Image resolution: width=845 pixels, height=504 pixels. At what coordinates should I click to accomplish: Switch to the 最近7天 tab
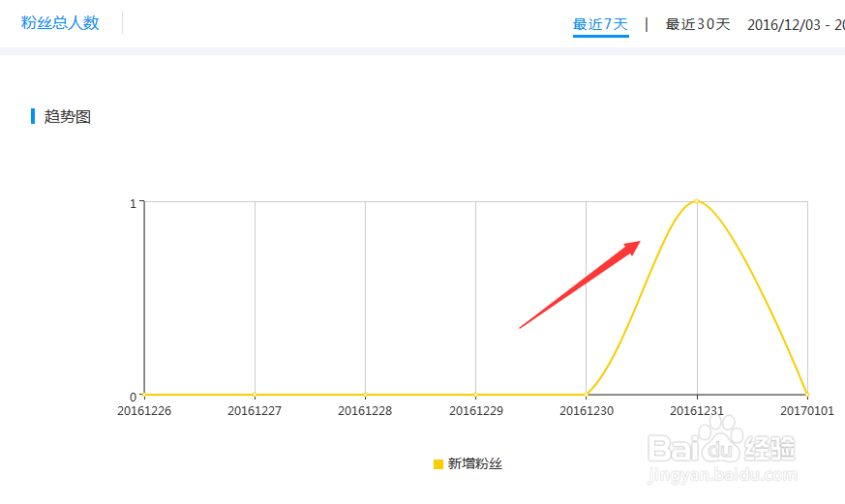coord(600,24)
